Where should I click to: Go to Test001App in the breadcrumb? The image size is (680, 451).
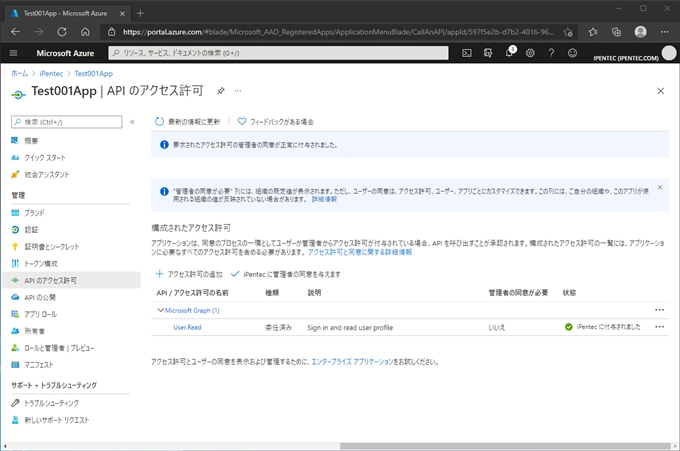click(94, 74)
